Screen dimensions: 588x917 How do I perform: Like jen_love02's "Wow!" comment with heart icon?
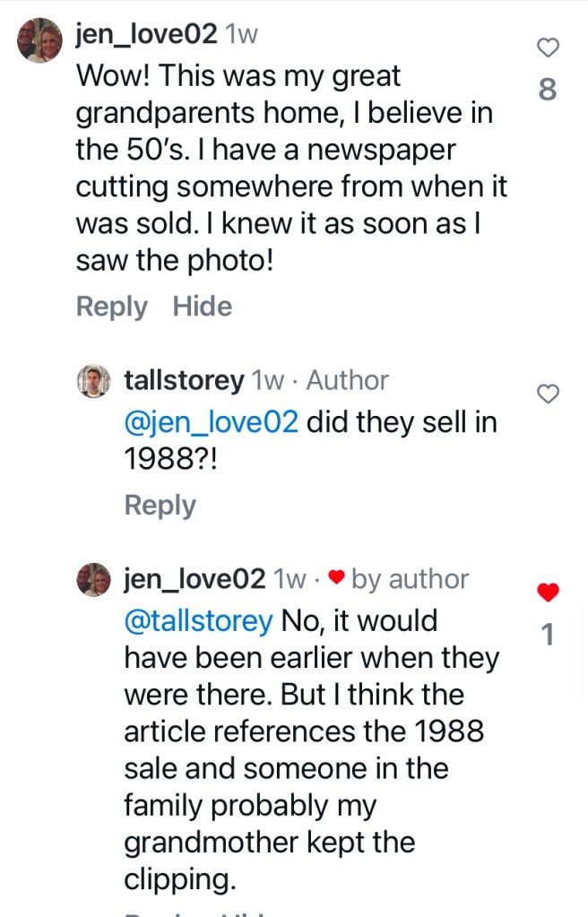(548, 47)
